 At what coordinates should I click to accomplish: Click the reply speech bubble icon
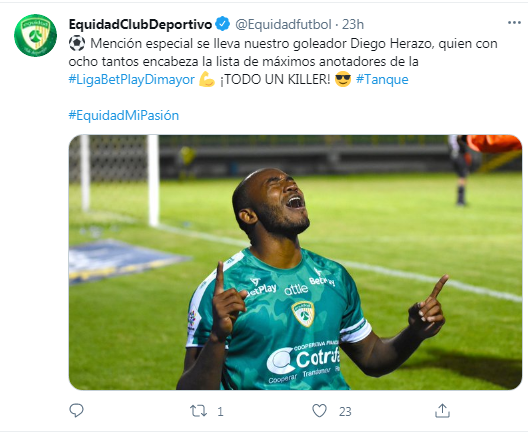pos(76,410)
